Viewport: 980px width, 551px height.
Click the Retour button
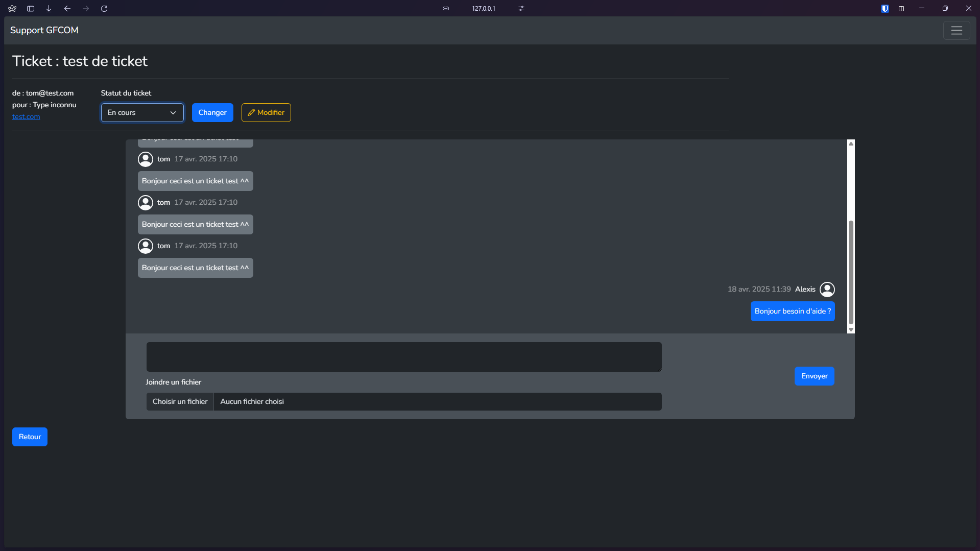click(30, 437)
